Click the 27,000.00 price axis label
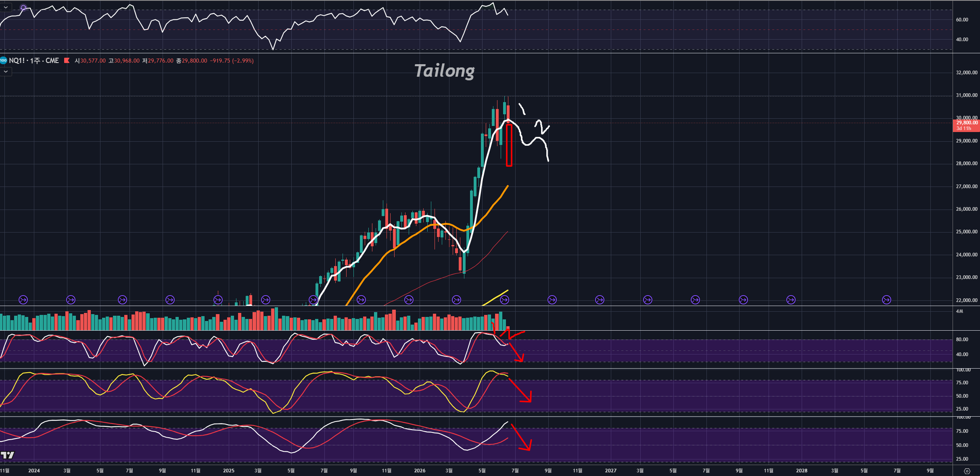The width and height of the screenshot is (980, 476). pos(967,187)
